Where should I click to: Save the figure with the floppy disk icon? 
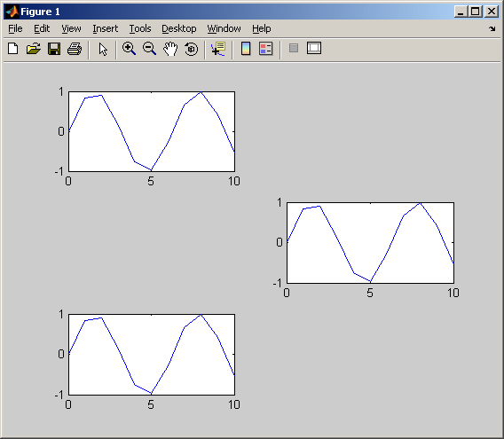pyautogui.click(x=54, y=49)
